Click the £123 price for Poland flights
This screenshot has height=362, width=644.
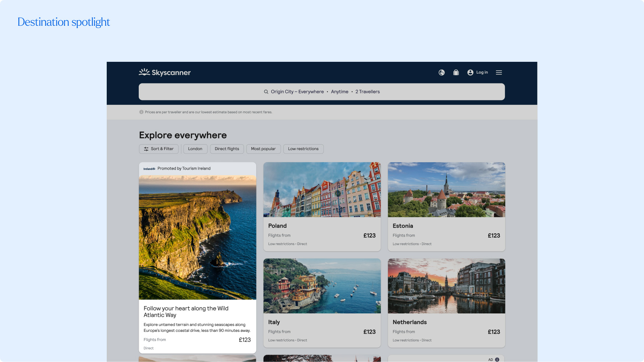coord(369,235)
